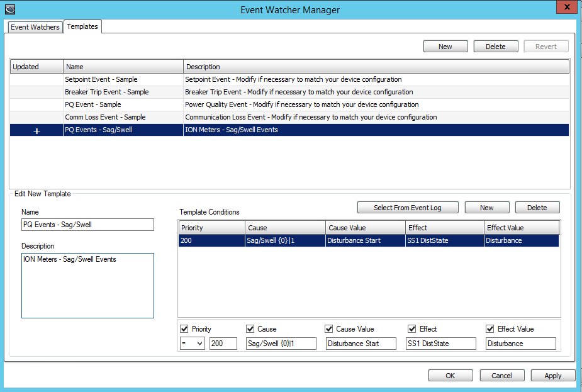Click the OK button
Screen dimensions: 582x392
click(450, 375)
